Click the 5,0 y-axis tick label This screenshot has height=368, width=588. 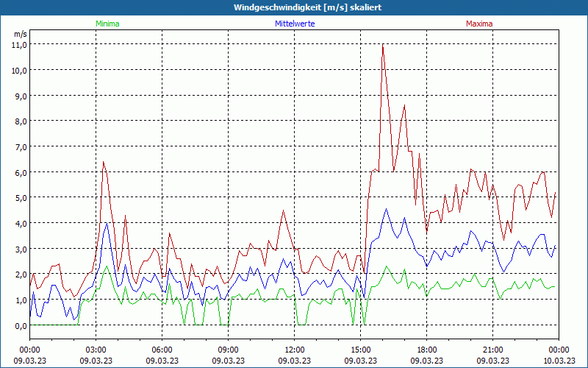pos(19,197)
